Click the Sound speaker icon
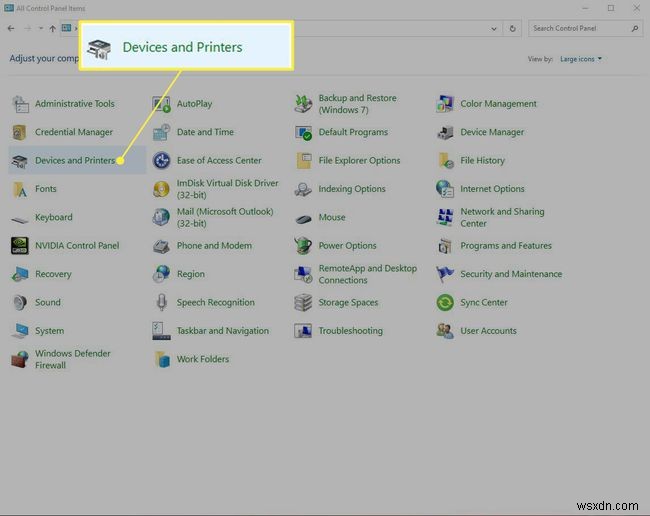 [x=20, y=303]
